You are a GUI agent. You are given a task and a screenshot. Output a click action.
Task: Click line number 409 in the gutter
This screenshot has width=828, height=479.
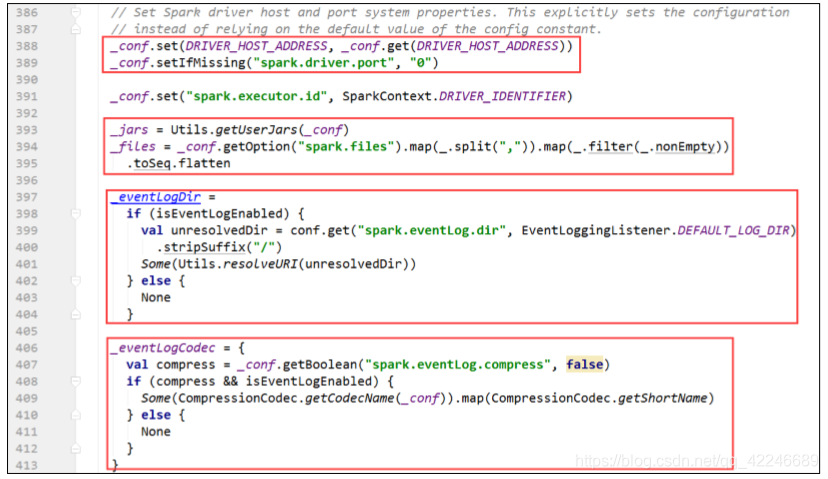click(x=27, y=398)
